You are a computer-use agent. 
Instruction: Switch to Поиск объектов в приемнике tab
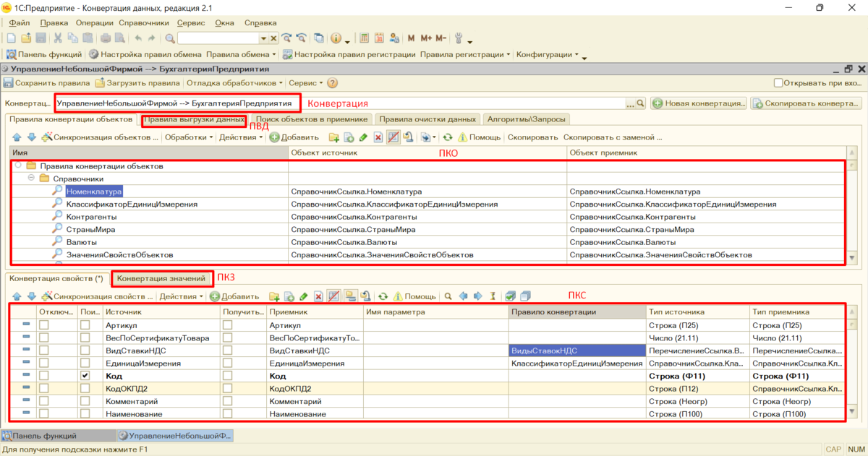312,119
